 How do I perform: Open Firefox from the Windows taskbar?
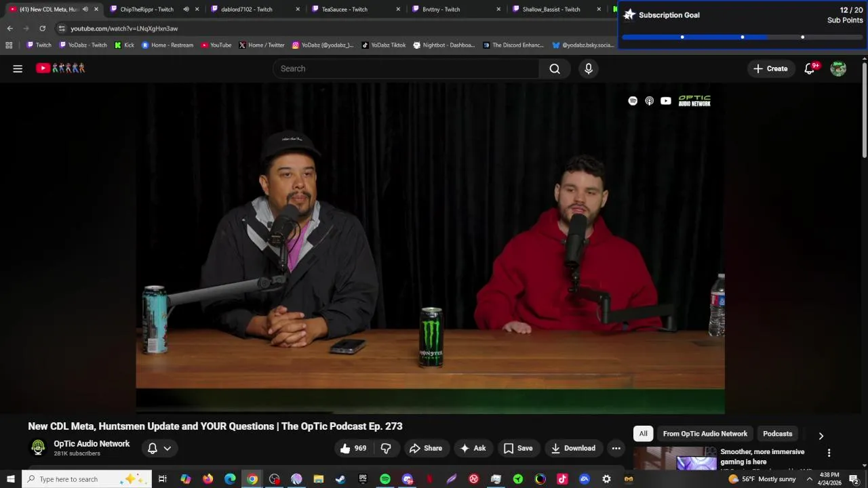[x=208, y=479]
